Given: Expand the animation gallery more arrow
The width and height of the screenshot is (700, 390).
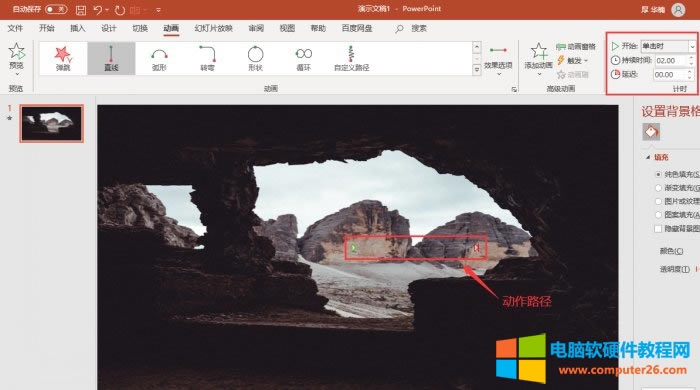Looking at the screenshot, I should [x=477, y=70].
